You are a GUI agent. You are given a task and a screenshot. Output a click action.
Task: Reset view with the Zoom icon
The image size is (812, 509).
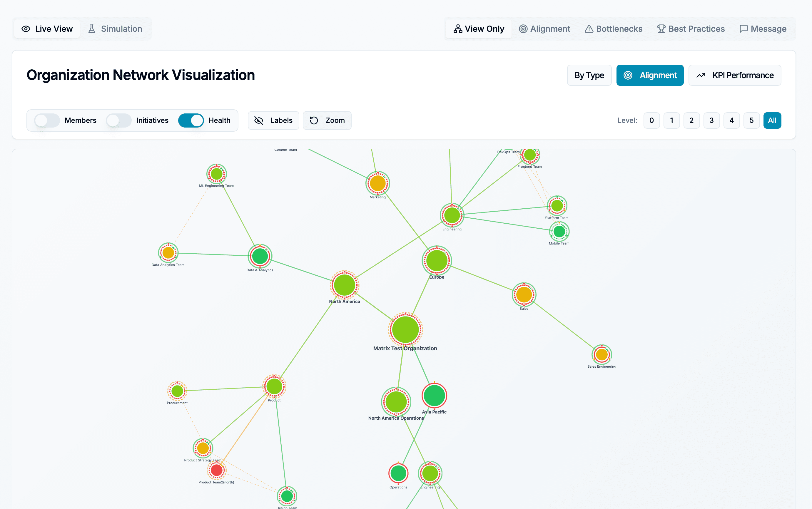click(x=314, y=120)
